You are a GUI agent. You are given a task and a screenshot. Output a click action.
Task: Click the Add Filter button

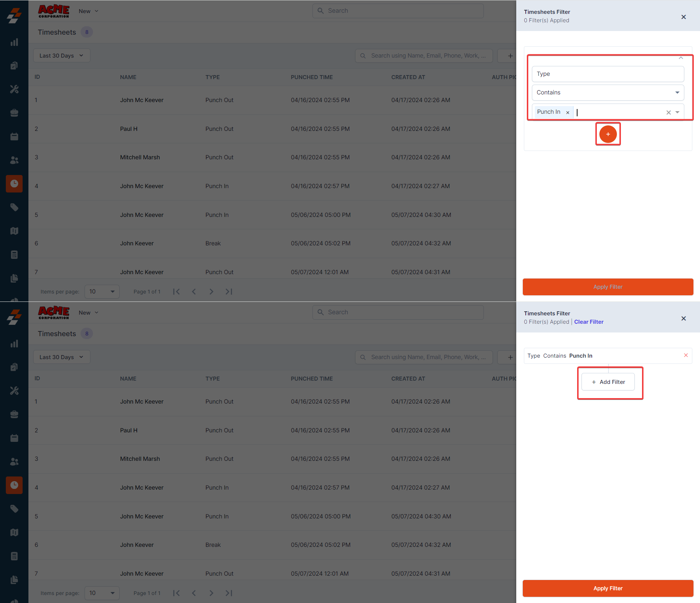coord(608,382)
